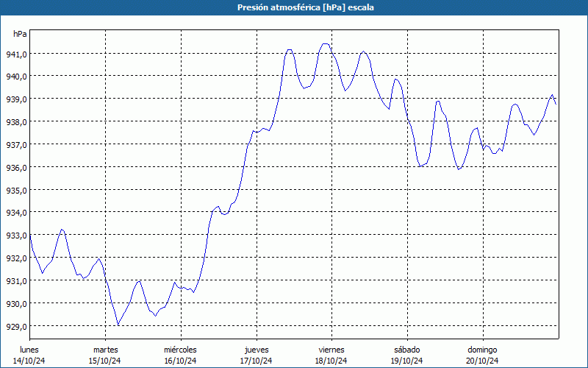The width and height of the screenshot is (588, 368).
Task: Click the 14/10/24 date under lunes
Action: click(29, 361)
